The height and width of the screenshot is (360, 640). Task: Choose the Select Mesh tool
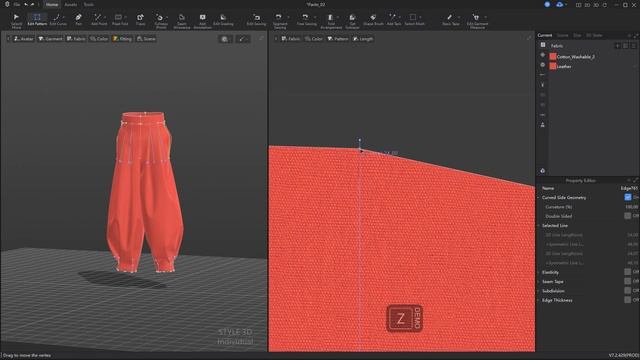(x=414, y=20)
